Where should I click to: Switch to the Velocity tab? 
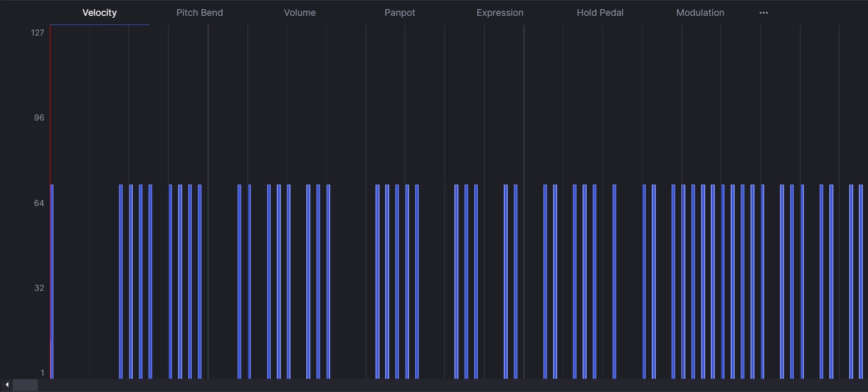tap(100, 13)
